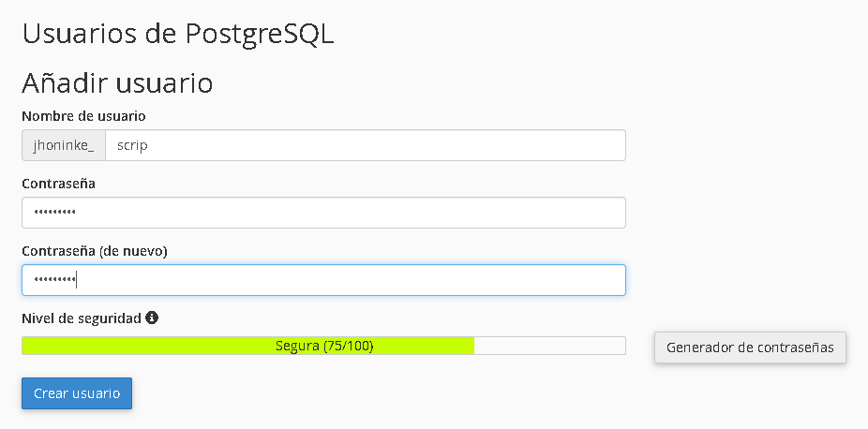Click the 'Nombre de usuario' label
The width and height of the screenshot is (868, 429).
[x=83, y=116]
